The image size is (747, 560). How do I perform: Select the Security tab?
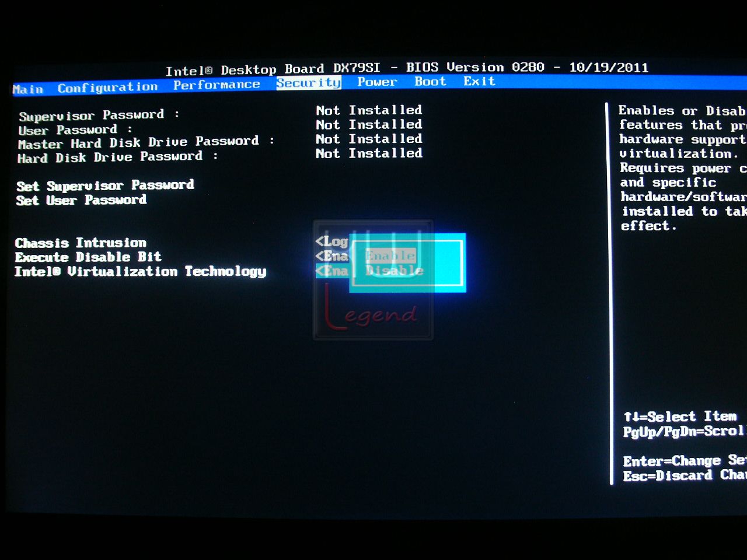tap(309, 83)
